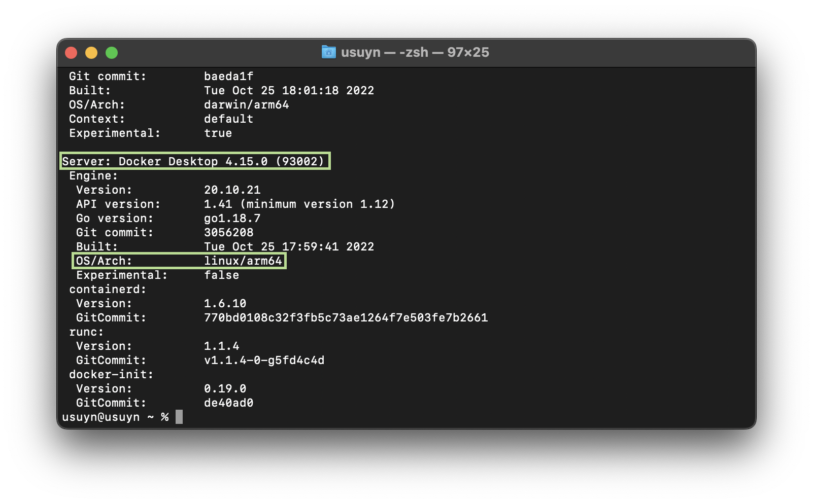The image size is (813, 504).
Task: Click the containerd GitCommit hash '770bd0108c32...'
Action: tap(346, 317)
